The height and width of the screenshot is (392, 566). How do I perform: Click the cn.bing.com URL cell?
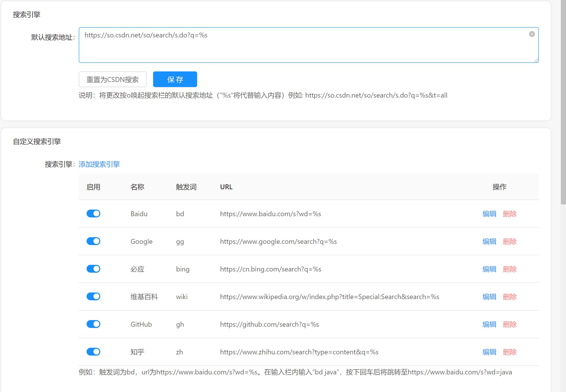pyautogui.click(x=271, y=269)
